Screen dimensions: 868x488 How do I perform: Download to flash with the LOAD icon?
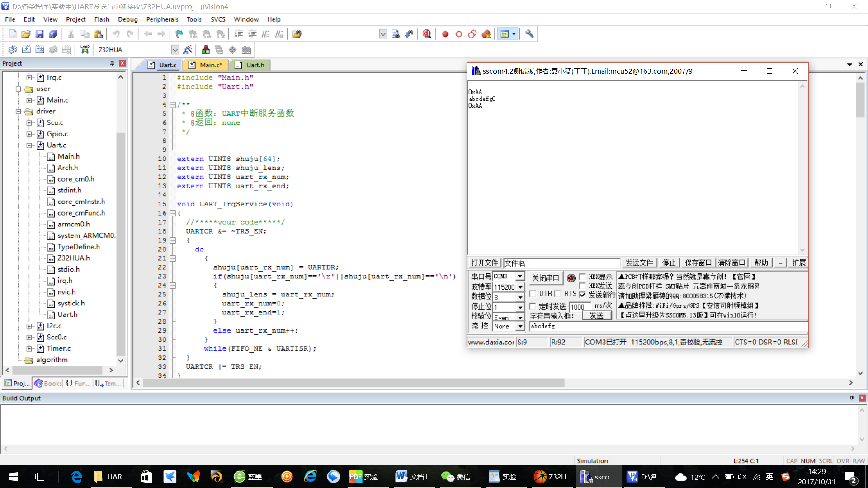85,50
